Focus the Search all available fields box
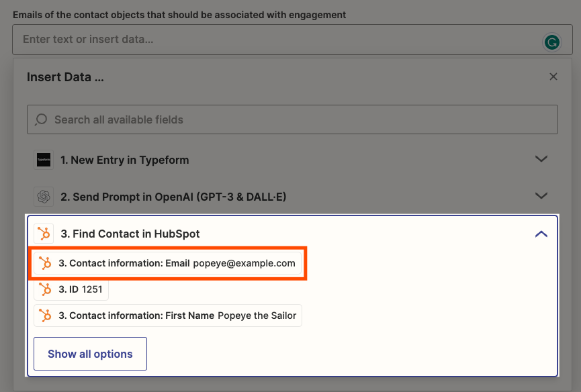The width and height of the screenshot is (581, 392). [292, 119]
